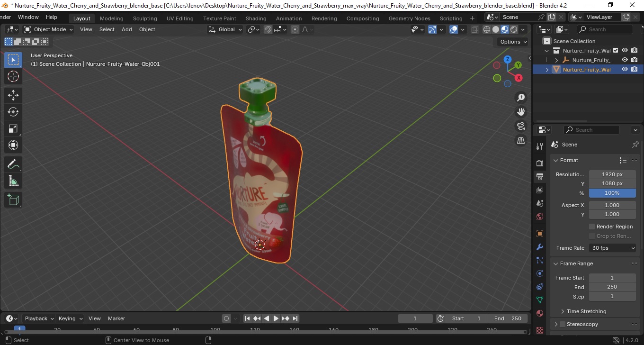This screenshot has height=345, width=644.
Task: Switch to Sculpting workspace tab
Action: [144, 18]
